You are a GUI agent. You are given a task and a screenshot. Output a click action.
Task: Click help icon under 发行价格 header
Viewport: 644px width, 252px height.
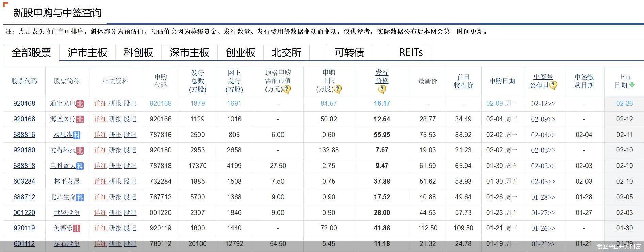tap(382, 90)
